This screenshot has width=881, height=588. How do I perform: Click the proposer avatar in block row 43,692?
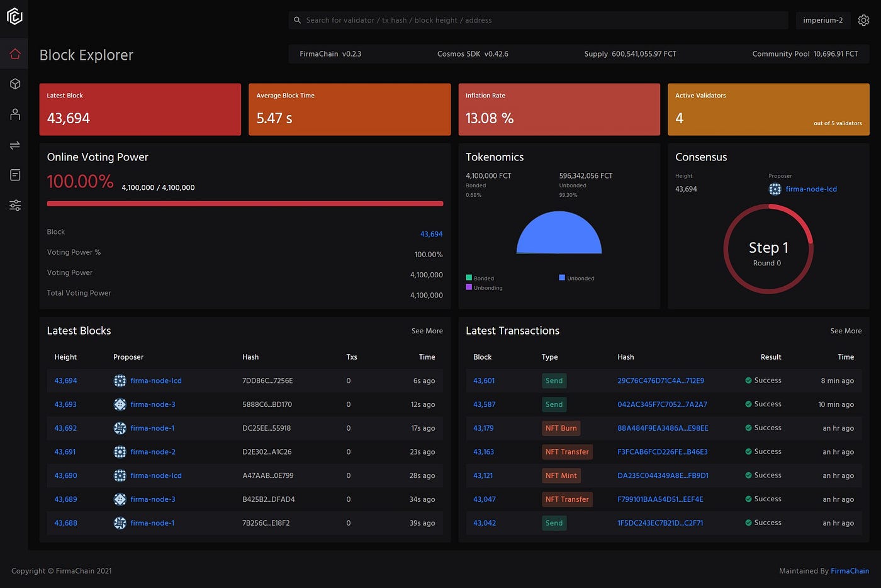click(120, 428)
